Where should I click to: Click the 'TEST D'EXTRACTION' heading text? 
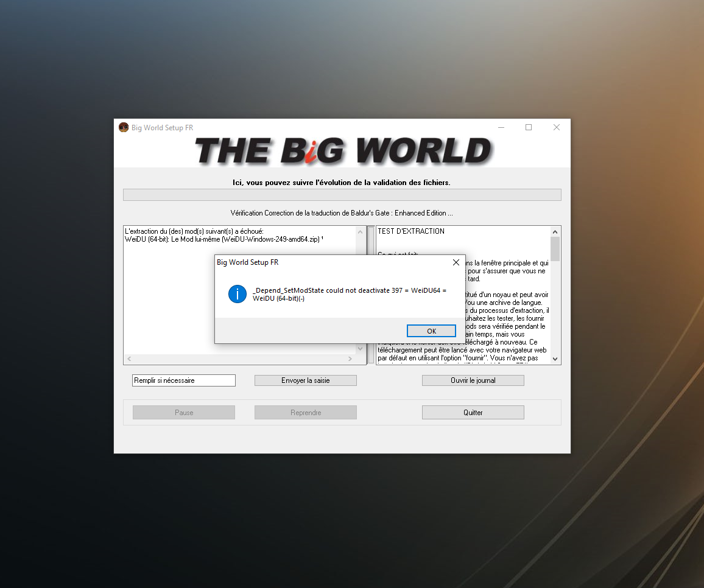click(x=411, y=231)
